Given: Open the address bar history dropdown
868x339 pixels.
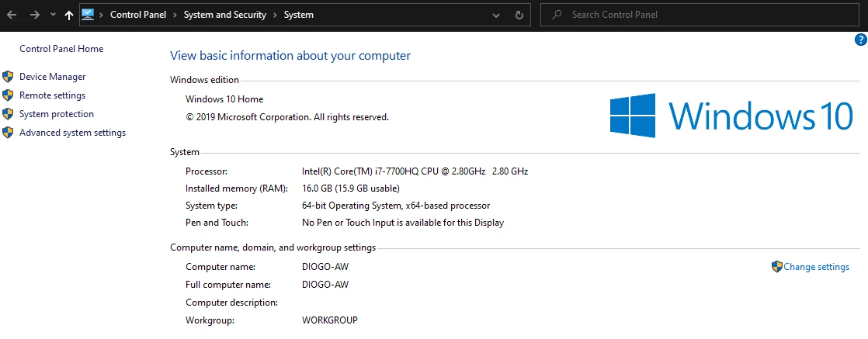Looking at the screenshot, I should 496,16.
